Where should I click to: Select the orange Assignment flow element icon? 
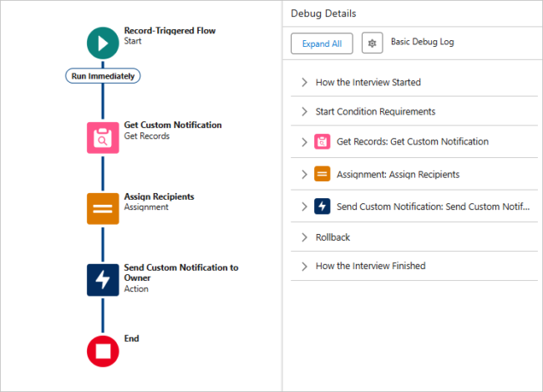tap(103, 208)
